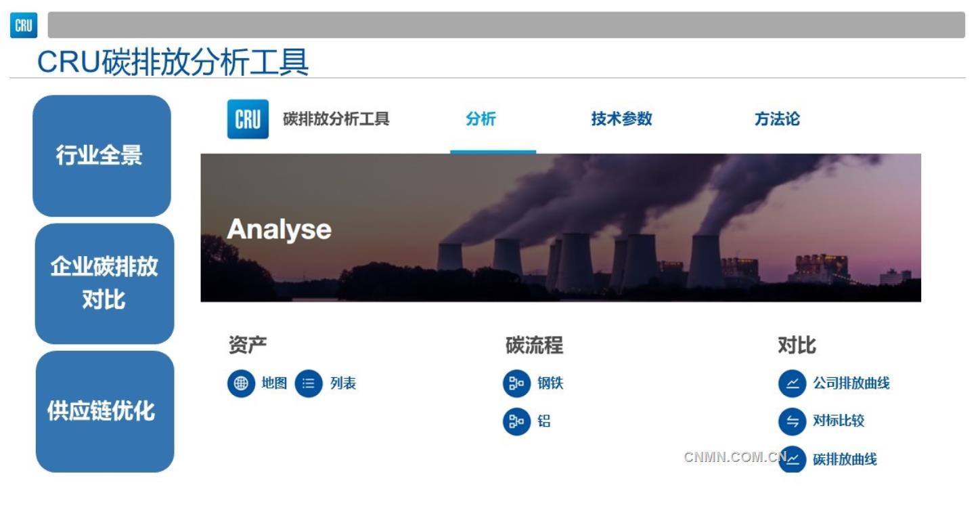Click the 资产 section heading
The height and width of the screenshot is (508, 980).
coord(248,345)
